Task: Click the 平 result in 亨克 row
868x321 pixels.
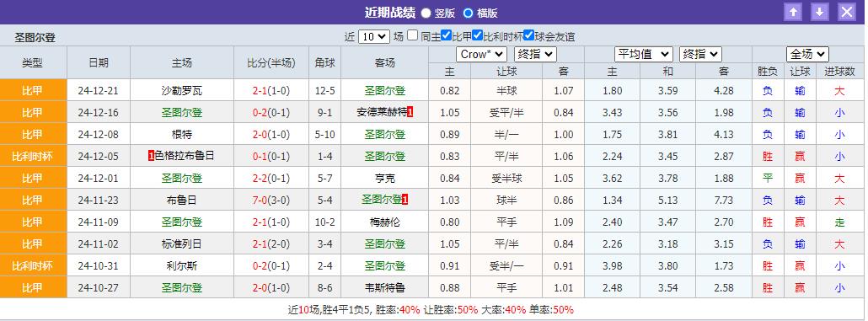Action: coord(767,179)
